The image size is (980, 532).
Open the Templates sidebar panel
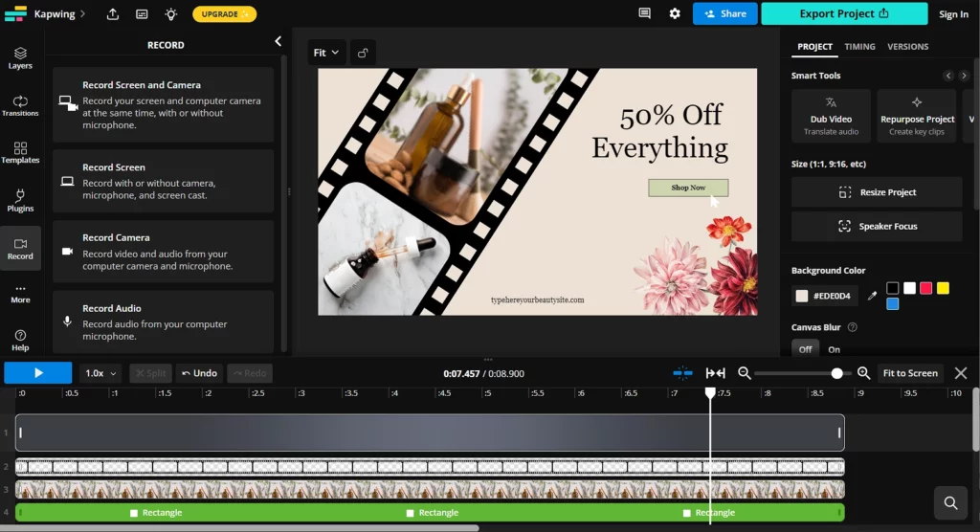click(x=20, y=153)
